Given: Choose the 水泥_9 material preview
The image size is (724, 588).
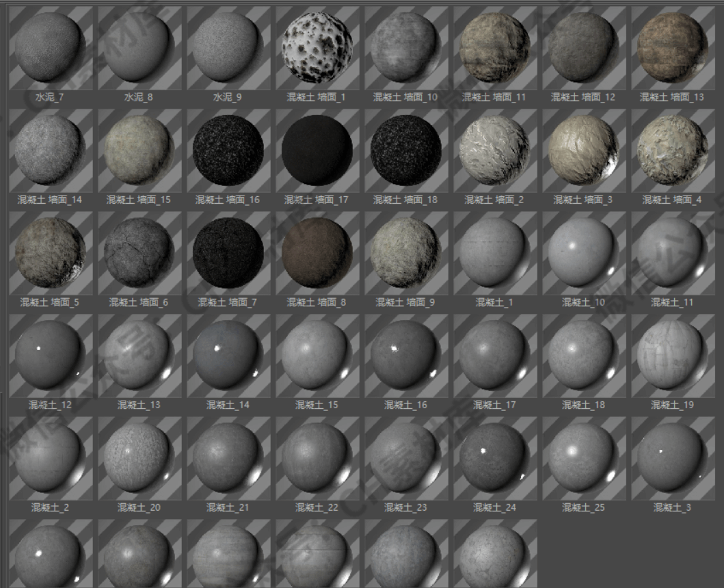Looking at the screenshot, I should [x=228, y=47].
